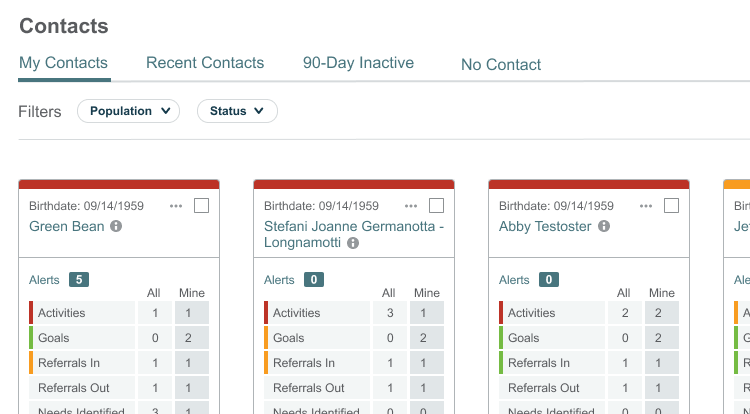
Task: Switch to the Recent Contacts tab
Action: click(205, 63)
